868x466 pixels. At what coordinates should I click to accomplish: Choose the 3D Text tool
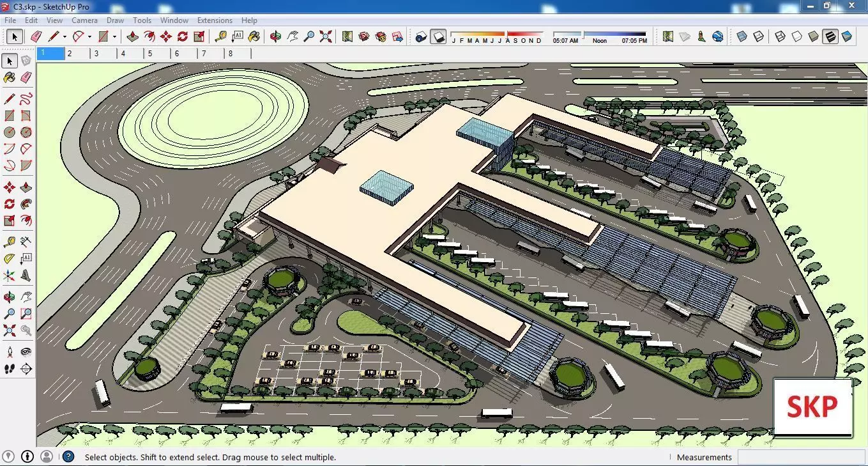tap(26, 276)
